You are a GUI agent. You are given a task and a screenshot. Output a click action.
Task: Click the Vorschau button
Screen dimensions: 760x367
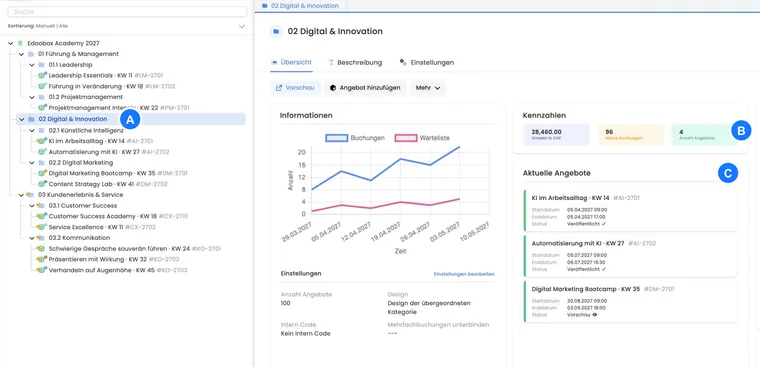295,88
